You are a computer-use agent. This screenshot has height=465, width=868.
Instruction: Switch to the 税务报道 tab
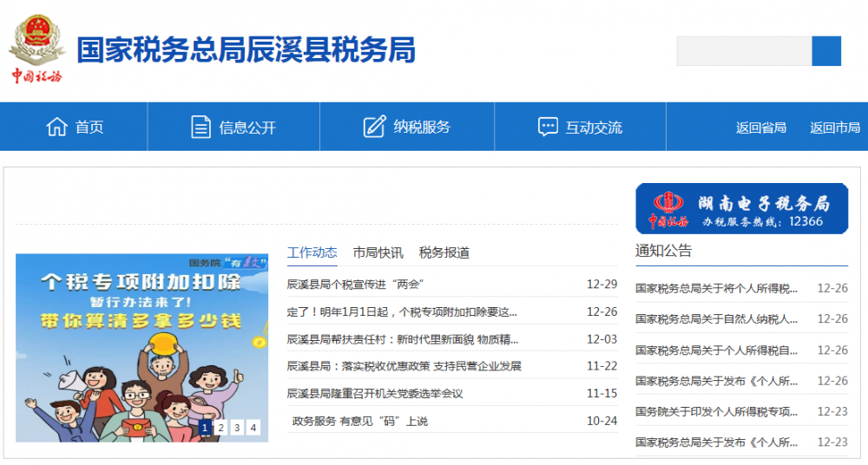pyautogui.click(x=444, y=253)
